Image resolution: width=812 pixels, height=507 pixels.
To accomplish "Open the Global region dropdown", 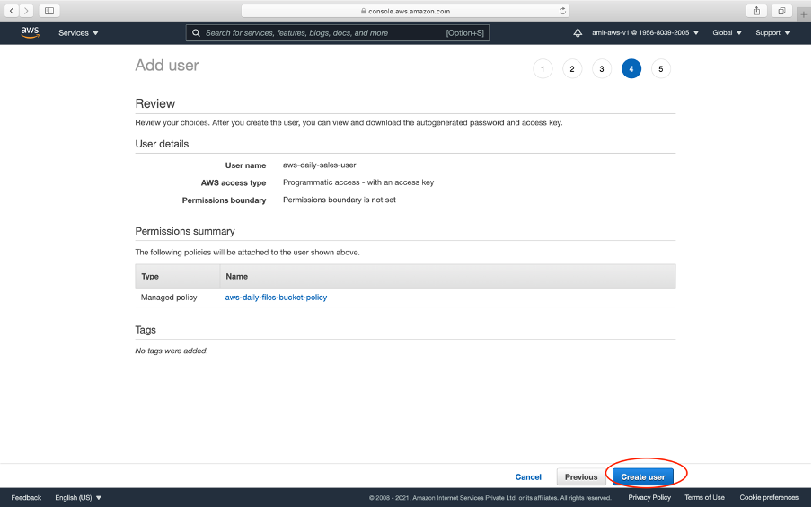I will 727,32.
